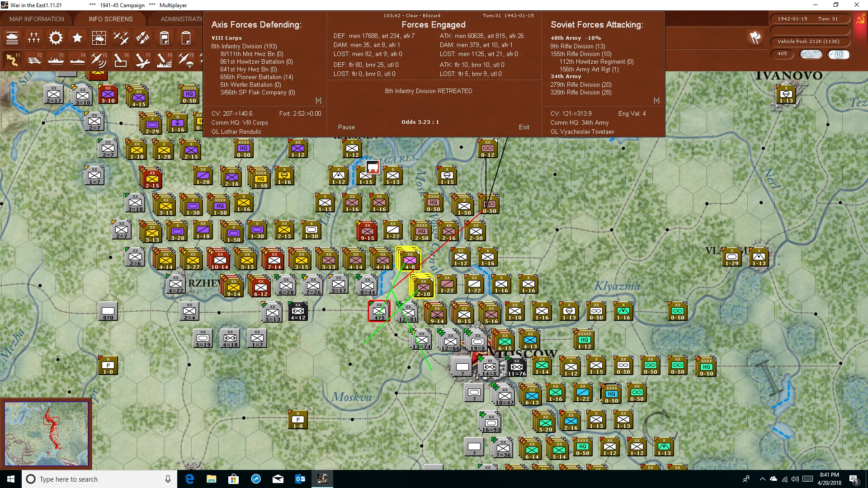Image resolution: width=868 pixels, height=488 pixels.
Task: Select 156th Army Art Rgt entry
Action: pos(589,70)
